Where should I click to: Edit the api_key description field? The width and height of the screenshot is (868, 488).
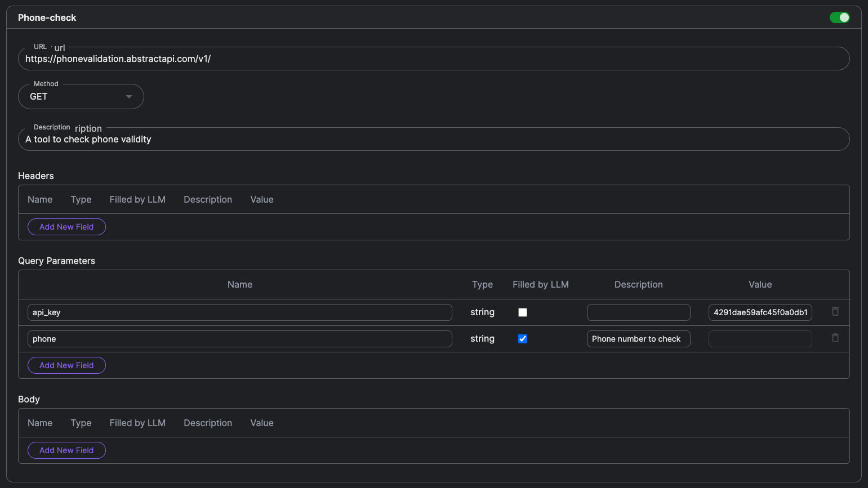click(x=638, y=312)
